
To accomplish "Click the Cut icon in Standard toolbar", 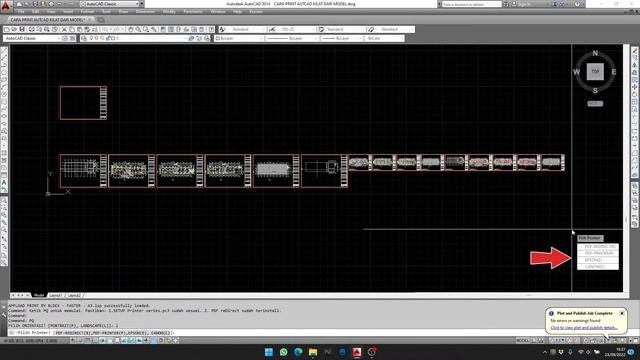I will 64,29.
